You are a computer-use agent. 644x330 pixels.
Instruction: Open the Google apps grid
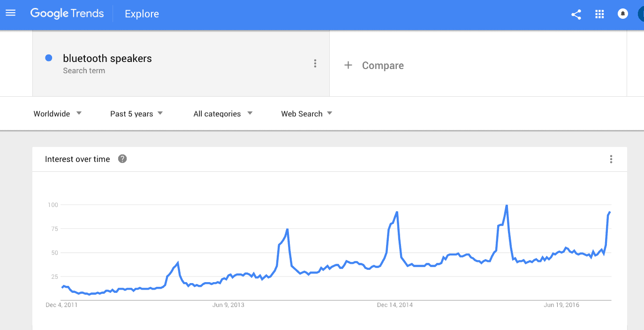coord(599,14)
